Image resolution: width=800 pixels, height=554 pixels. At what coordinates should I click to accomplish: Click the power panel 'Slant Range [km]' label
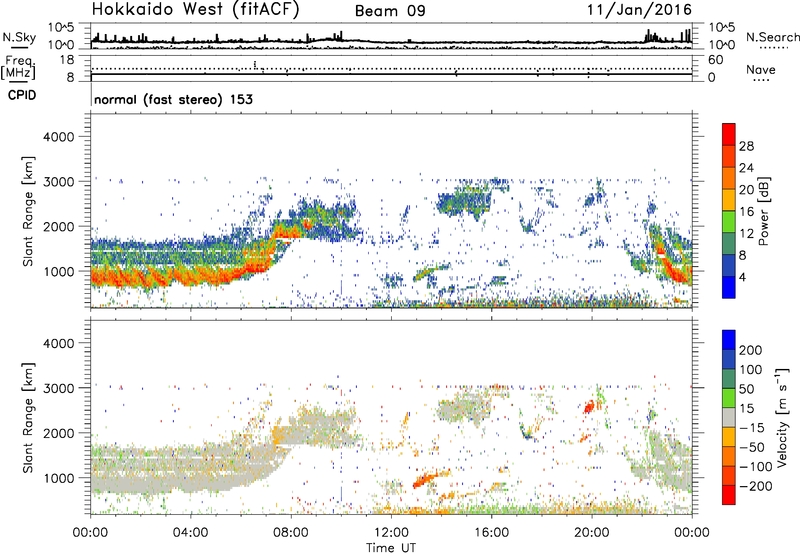pos(28,211)
